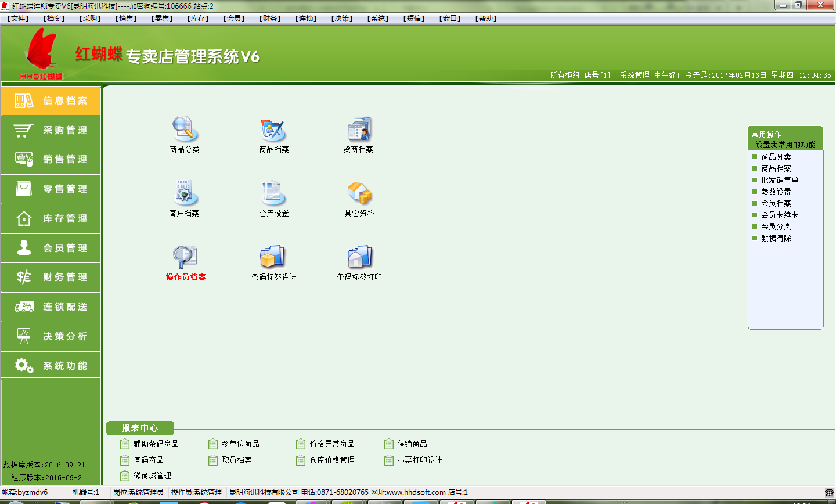Open the 商品档案 icon in main panel

273,129
